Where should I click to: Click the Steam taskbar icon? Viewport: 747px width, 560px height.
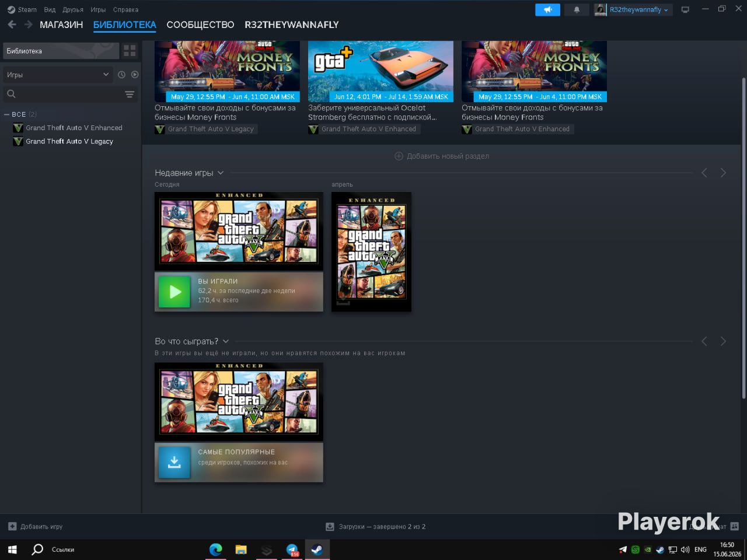click(x=317, y=549)
